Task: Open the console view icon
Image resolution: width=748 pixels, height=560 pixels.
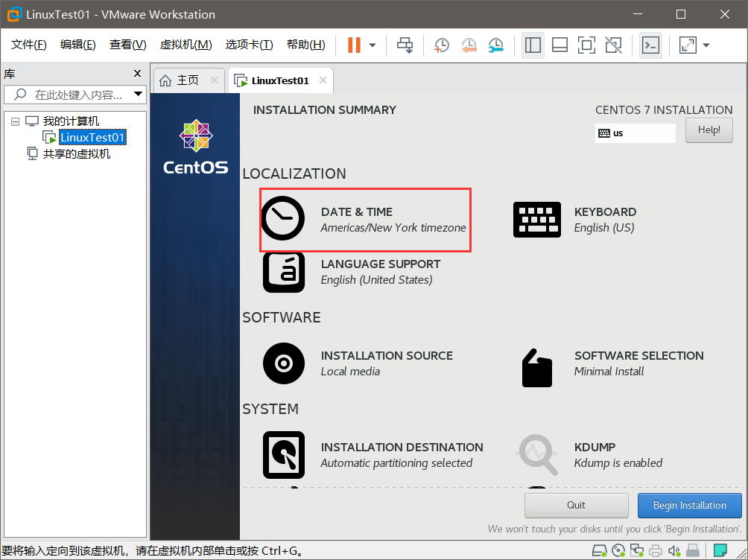Action: tap(650, 45)
